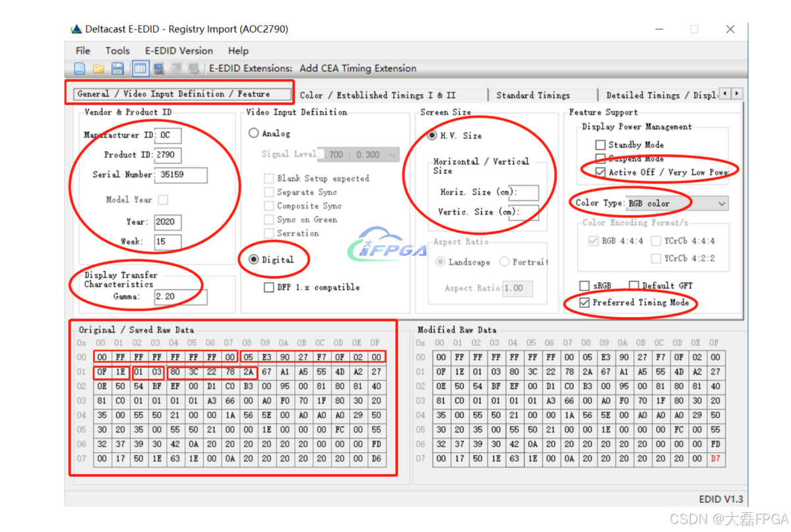Switch to the Standard Timings tab
This screenshot has width=791, height=532.
pyautogui.click(x=534, y=96)
